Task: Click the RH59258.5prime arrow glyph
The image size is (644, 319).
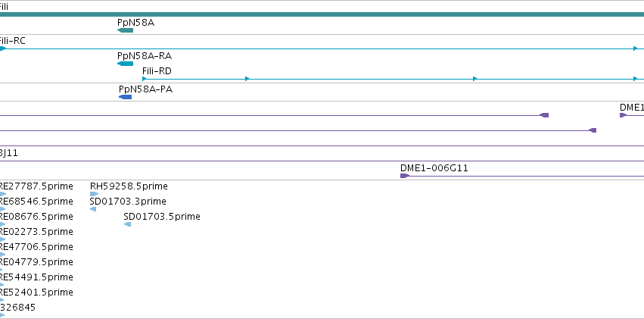Action: (x=94, y=194)
